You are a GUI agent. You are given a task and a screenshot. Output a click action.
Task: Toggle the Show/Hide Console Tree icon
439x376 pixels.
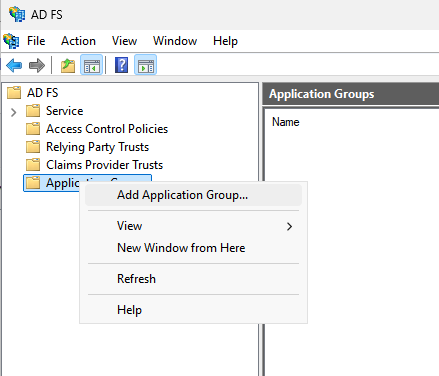92,65
